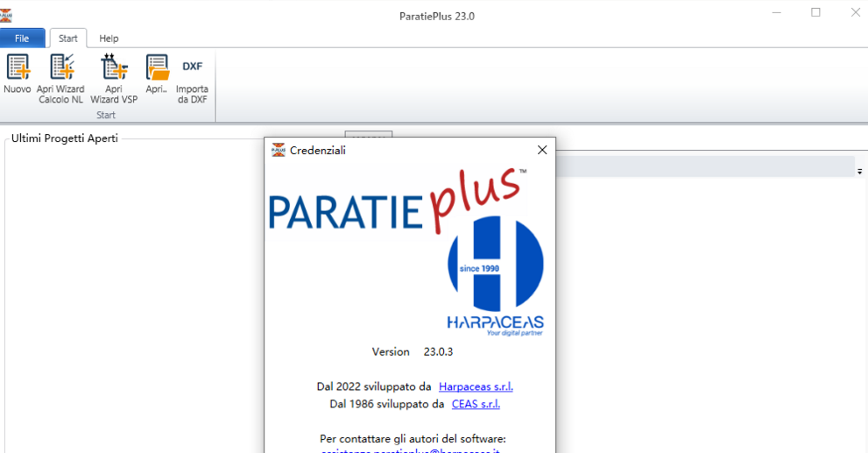The height and width of the screenshot is (453, 868).
Task: Open an existing project with Apri..
Action: coord(157,74)
